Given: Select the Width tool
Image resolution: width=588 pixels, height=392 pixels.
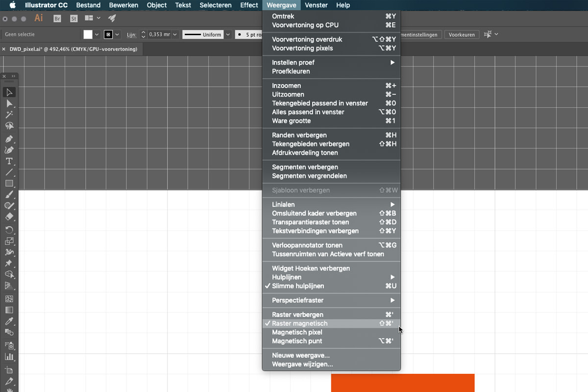Looking at the screenshot, I should click(9, 252).
